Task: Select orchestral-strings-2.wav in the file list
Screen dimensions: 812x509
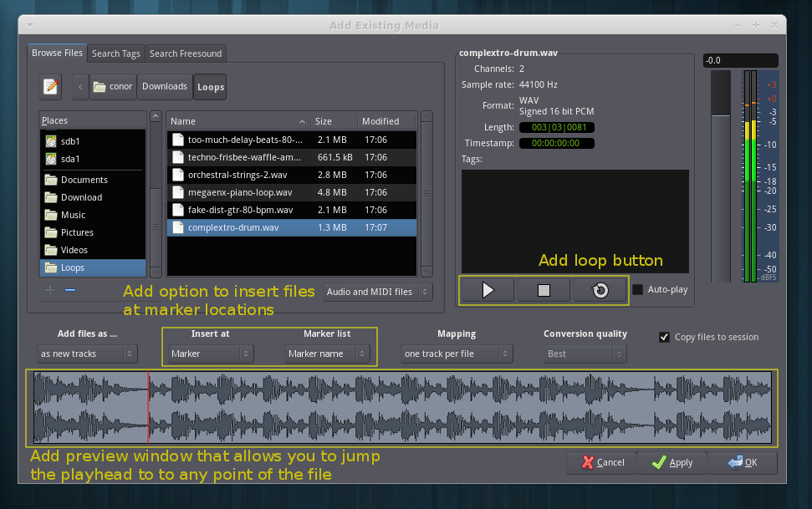Action: point(237,175)
